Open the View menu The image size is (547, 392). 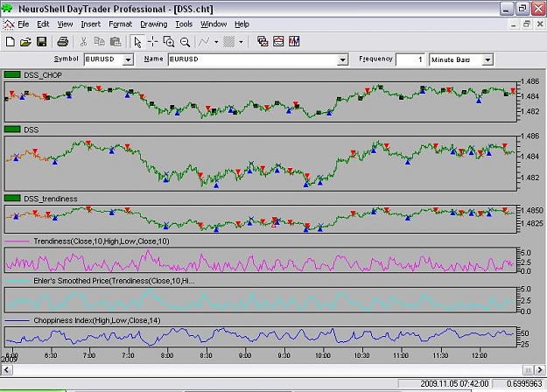(65, 24)
